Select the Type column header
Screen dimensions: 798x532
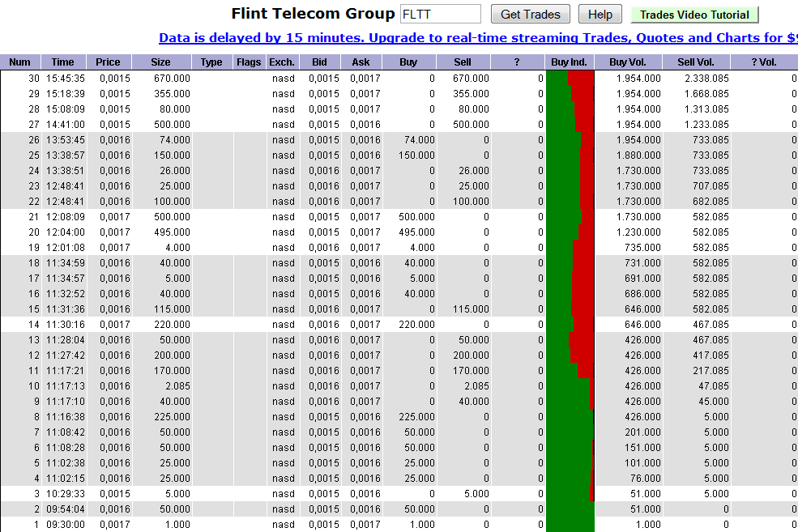click(211, 62)
